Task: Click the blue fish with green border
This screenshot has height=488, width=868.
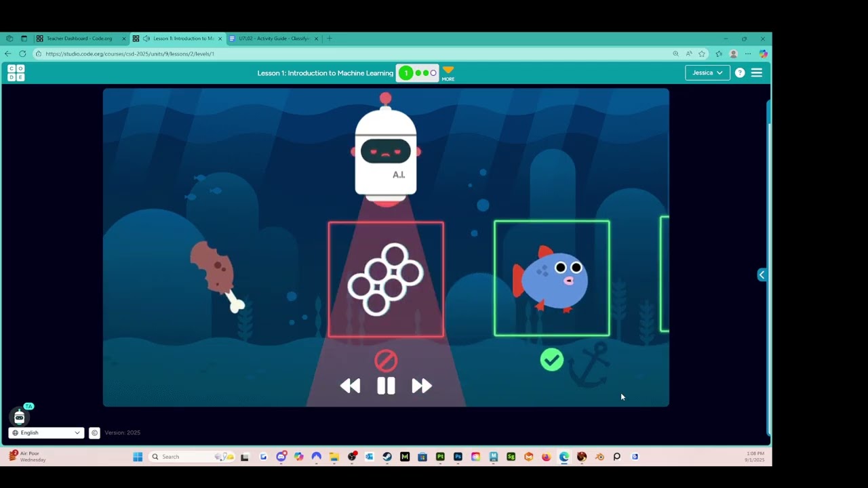Action: 551,278
